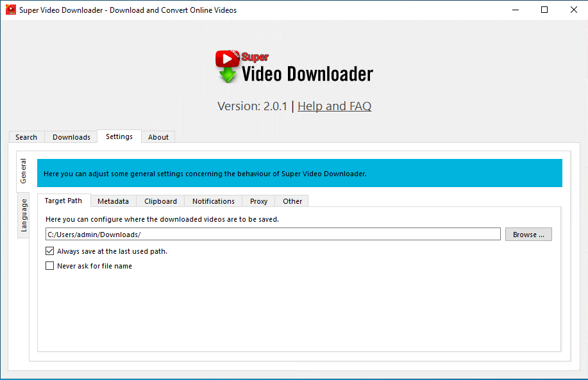Open the About tab
Image resolution: width=588 pixels, height=380 pixels.
[158, 137]
